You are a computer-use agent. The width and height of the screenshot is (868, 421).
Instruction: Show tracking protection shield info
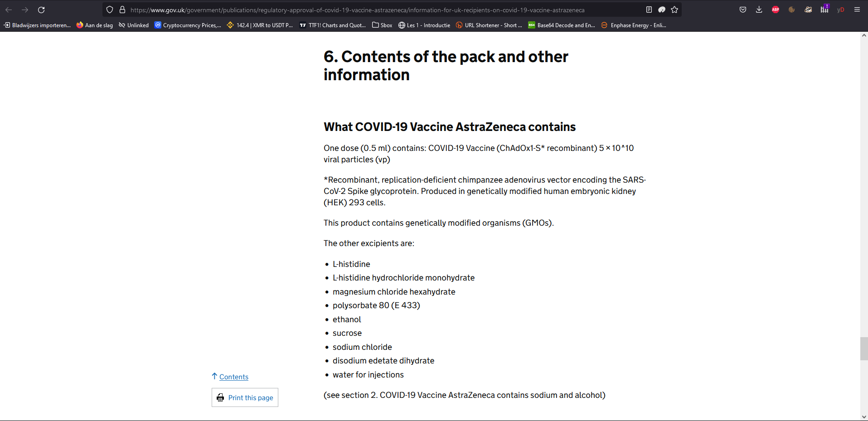click(x=110, y=10)
